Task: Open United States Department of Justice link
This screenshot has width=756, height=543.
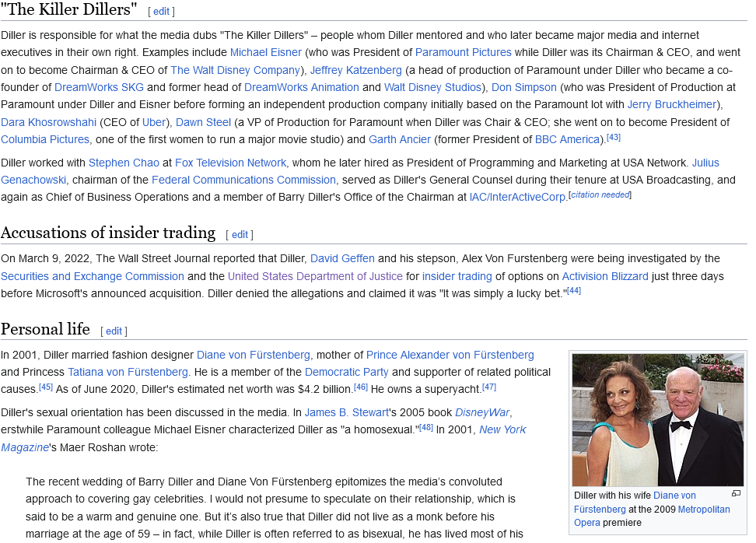Action: (x=315, y=277)
